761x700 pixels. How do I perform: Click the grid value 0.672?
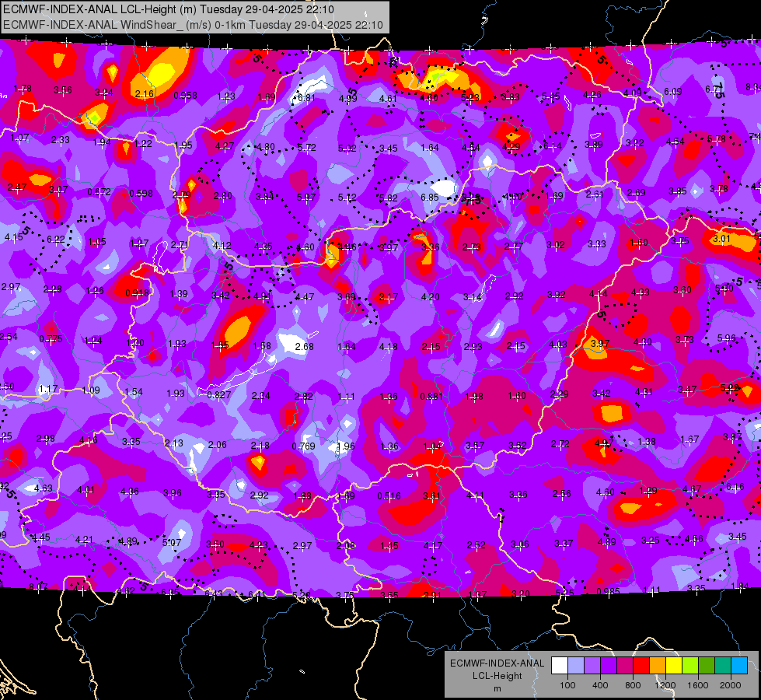(99, 192)
